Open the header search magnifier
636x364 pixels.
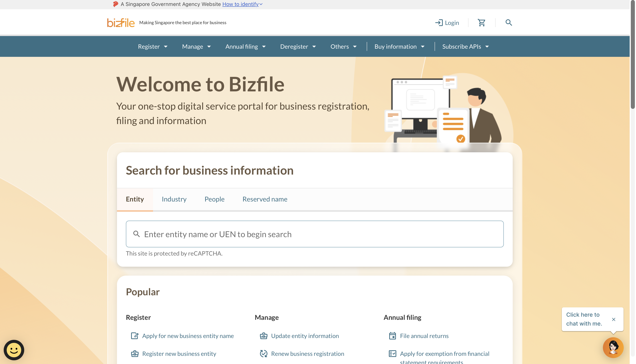click(x=509, y=22)
